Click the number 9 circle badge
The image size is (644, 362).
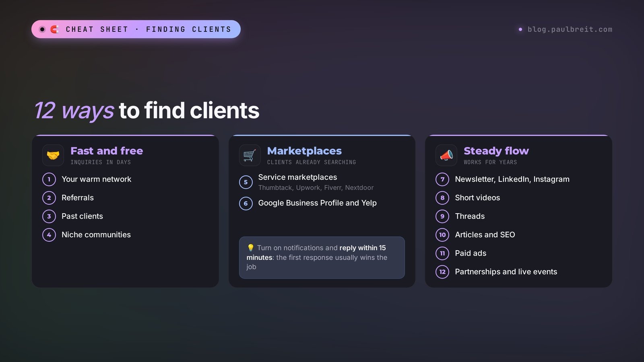pos(442,216)
